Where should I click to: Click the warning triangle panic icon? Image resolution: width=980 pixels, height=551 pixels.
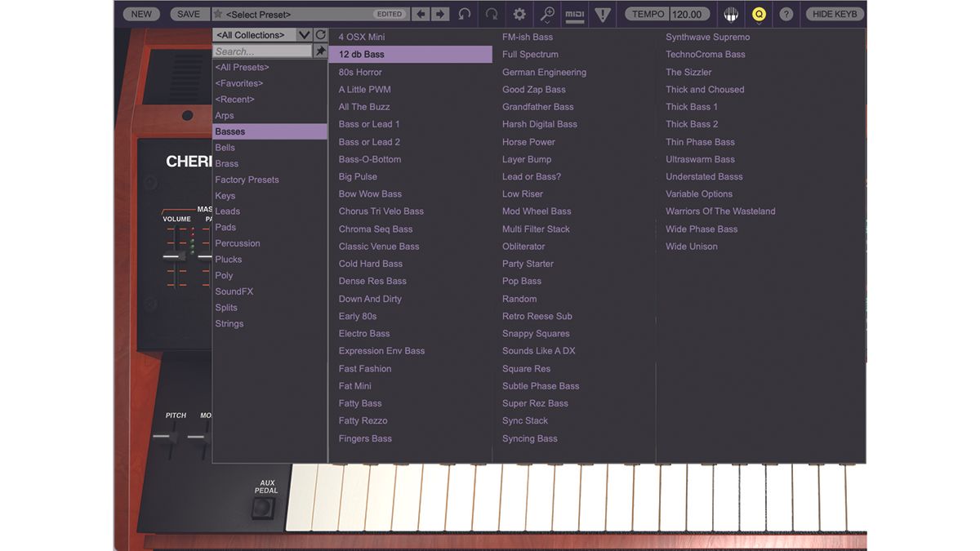(603, 14)
